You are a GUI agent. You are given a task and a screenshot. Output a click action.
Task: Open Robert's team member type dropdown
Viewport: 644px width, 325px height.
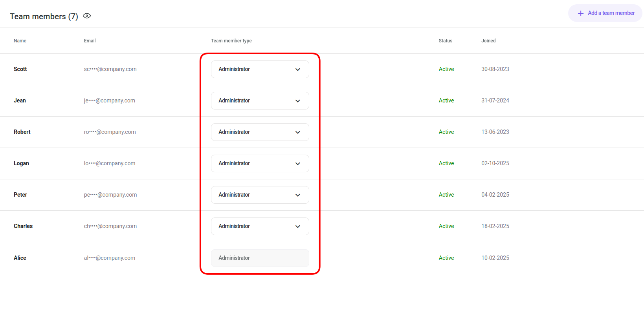tap(260, 132)
